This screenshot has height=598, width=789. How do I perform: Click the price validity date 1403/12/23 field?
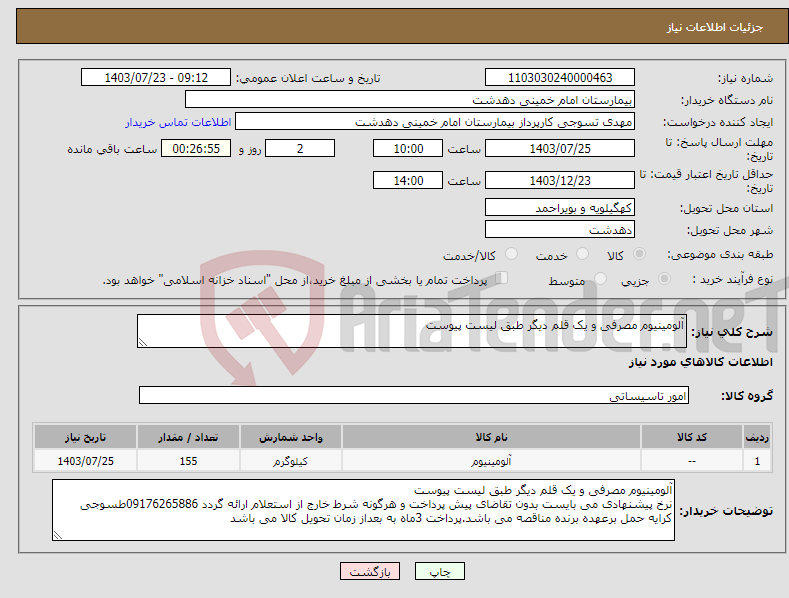(x=560, y=180)
